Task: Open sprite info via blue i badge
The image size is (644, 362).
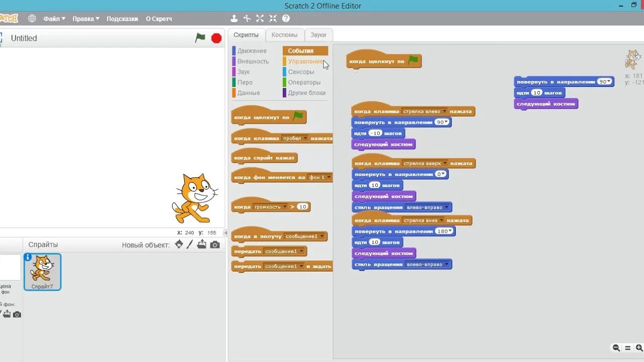Action: coord(28,257)
